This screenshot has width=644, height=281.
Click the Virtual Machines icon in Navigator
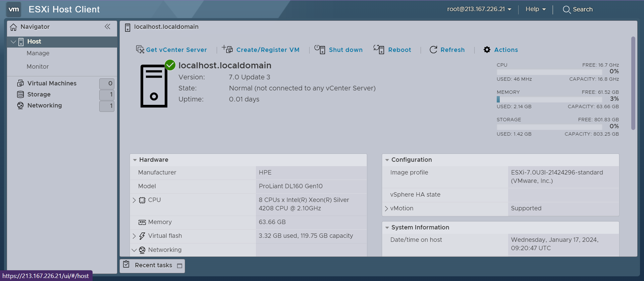(x=20, y=83)
